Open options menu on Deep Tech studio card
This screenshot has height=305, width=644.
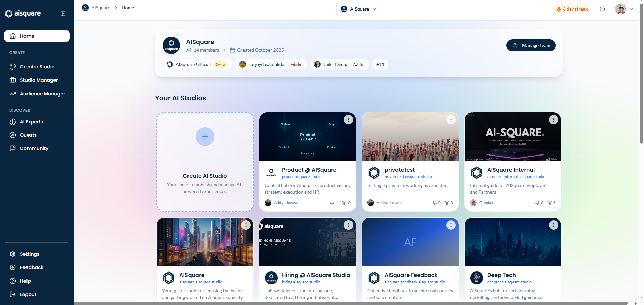(x=553, y=225)
